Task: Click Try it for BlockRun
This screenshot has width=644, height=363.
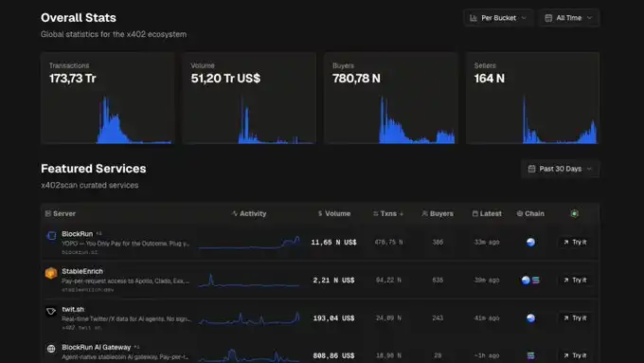Action: click(575, 242)
